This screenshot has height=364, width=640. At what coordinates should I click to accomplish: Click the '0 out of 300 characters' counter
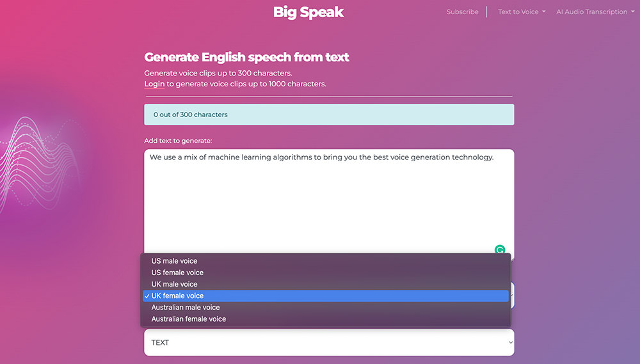(x=329, y=115)
